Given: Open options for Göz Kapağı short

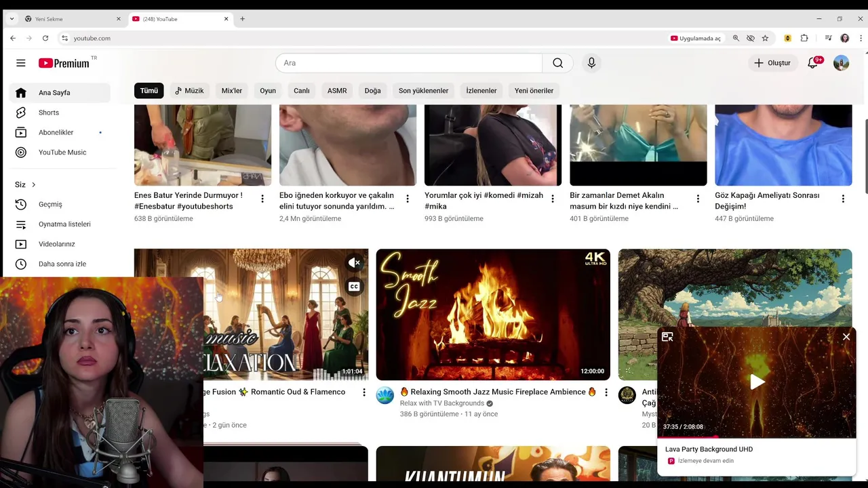Looking at the screenshot, I should click(843, 199).
